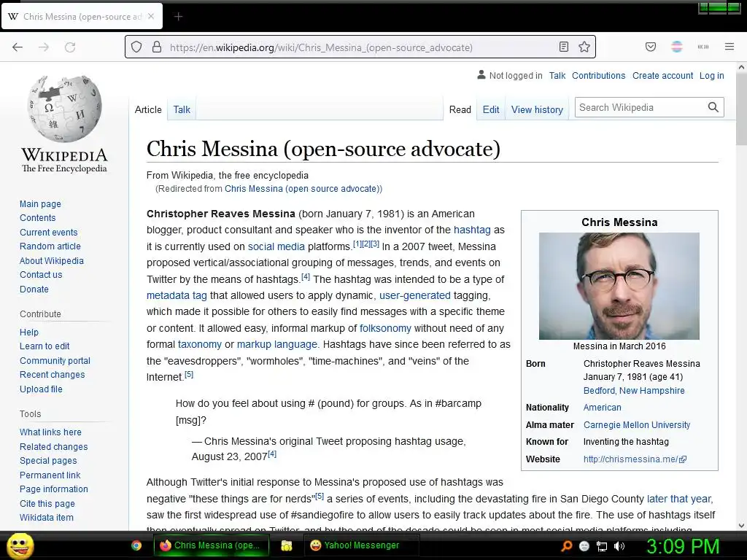Image resolution: width=747 pixels, height=560 pixels.
Task: Open Chrome from the taskbar
Action: pyautogui.click(x=136, y=545)
